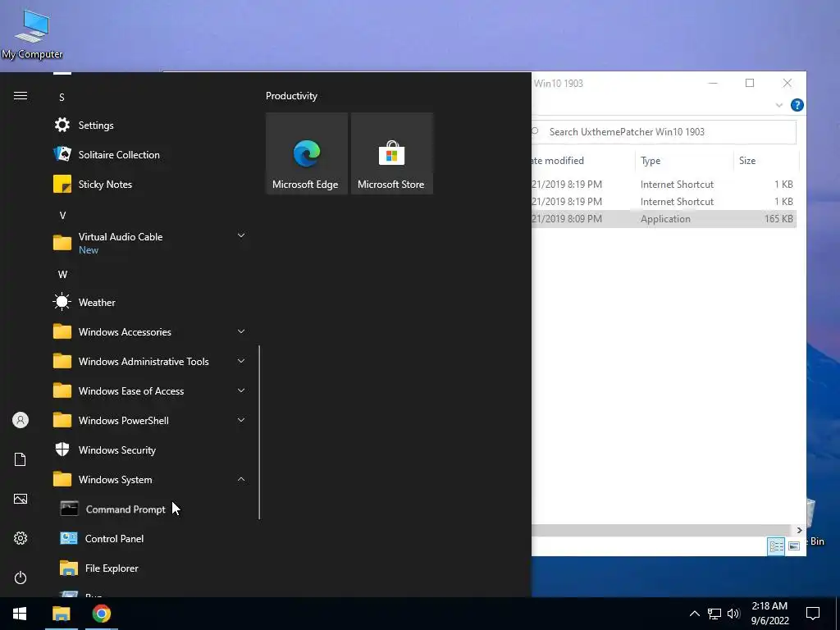This screenshot has width=840, height=630.
Task: Open File Explorer on the taskbar
Action: 61,614
